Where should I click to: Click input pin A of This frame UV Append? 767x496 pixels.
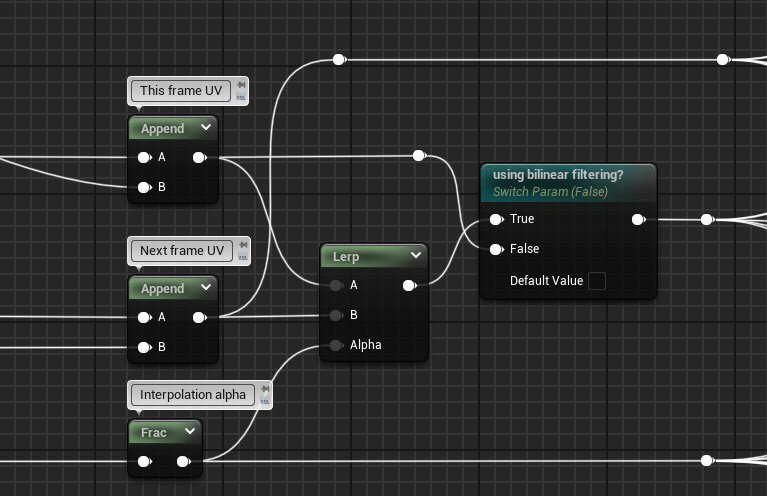coord(144,158)
